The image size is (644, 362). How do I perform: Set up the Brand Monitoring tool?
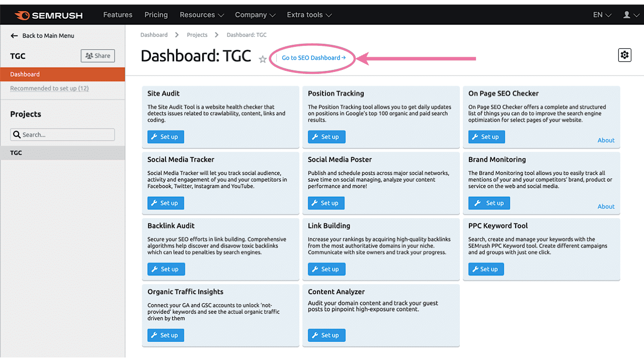[489, 203]
